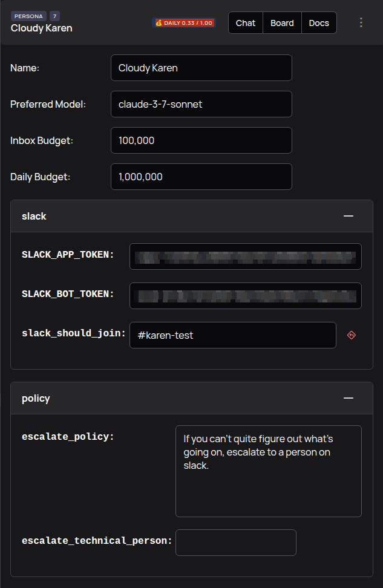The image size is (383, 588).
Task: Click the SLACK_APP_TOKEN field
Action: [245, 256]
